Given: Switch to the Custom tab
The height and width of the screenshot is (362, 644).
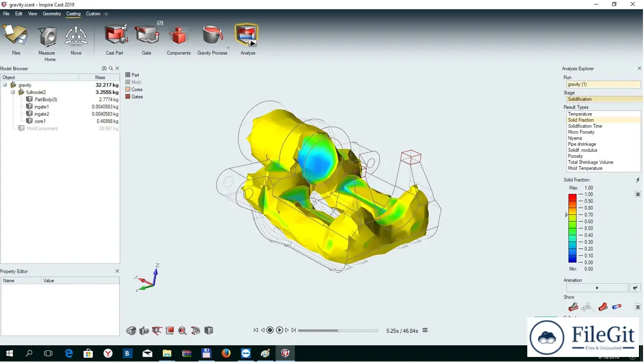Looking at the screenshot, I should point(93,14).
